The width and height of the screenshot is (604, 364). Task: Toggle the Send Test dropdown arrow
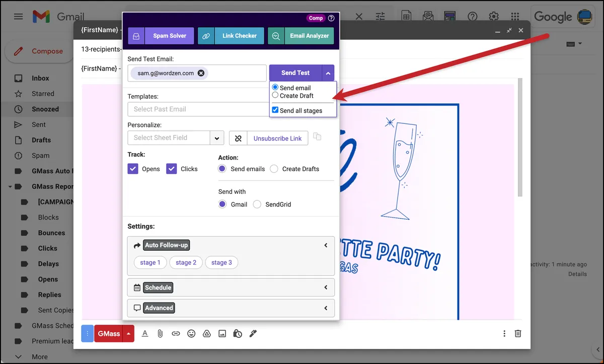point(328,73)
